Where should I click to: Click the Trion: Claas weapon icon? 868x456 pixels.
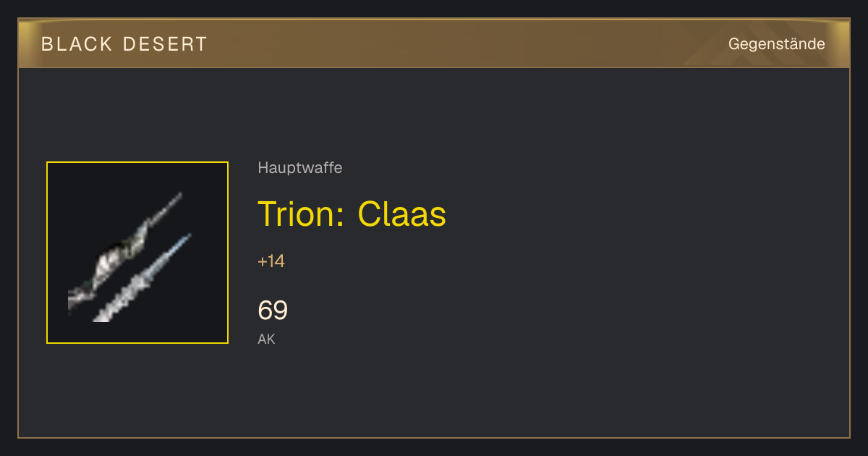click(137, 253)
